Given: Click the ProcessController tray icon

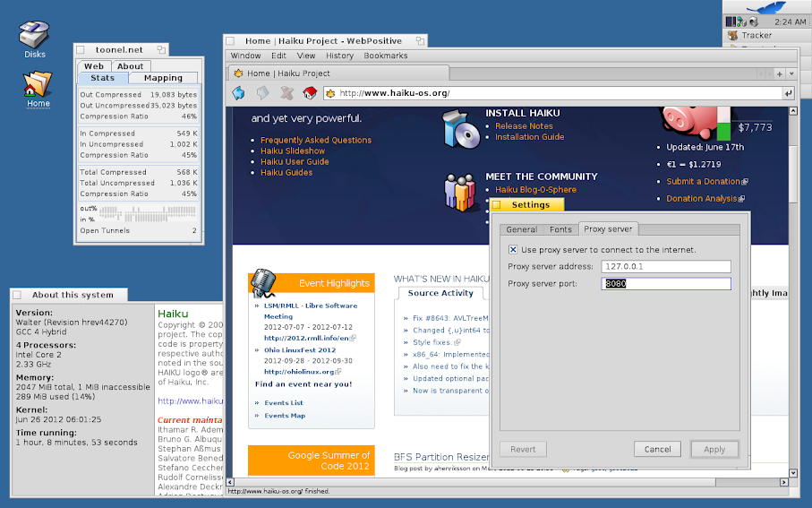Looking at the screenshot, I should click(x=731, y=22).
